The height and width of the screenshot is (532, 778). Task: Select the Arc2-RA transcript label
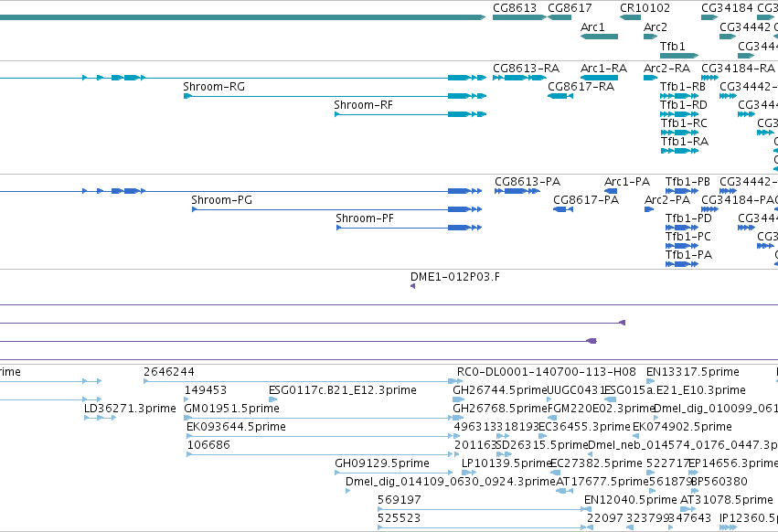(666, 68)
